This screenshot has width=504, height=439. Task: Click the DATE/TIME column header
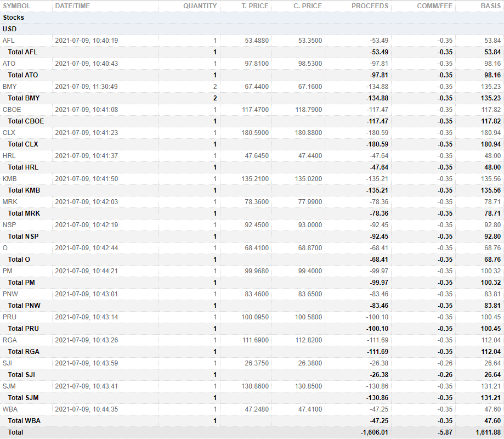click(x=72, y=6)
